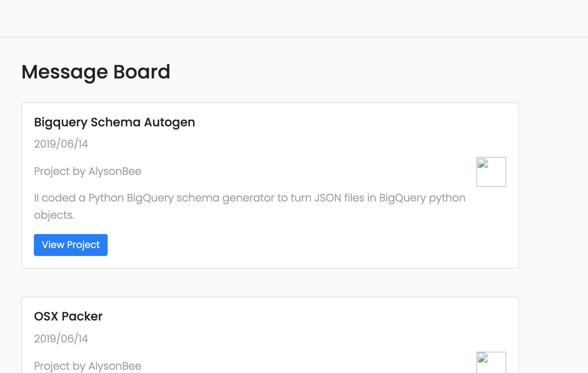Click View Project button for Bigquery Schema Autogen
The width and height of the screenshot is (588, 373).
[x=71, y=245]
